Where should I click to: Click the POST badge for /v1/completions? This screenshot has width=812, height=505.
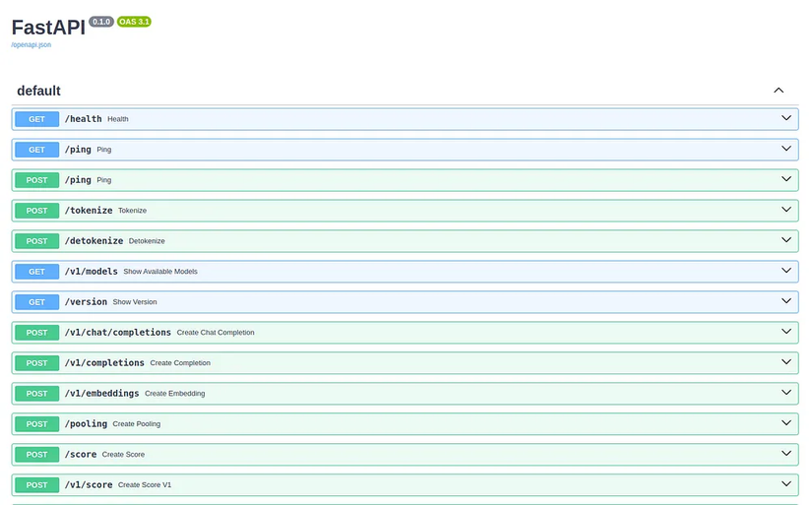[36, 363]
